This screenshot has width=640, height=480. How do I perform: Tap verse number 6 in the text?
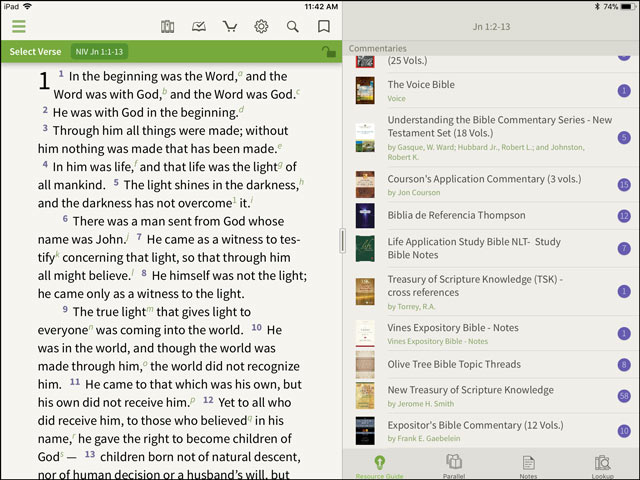65,219
